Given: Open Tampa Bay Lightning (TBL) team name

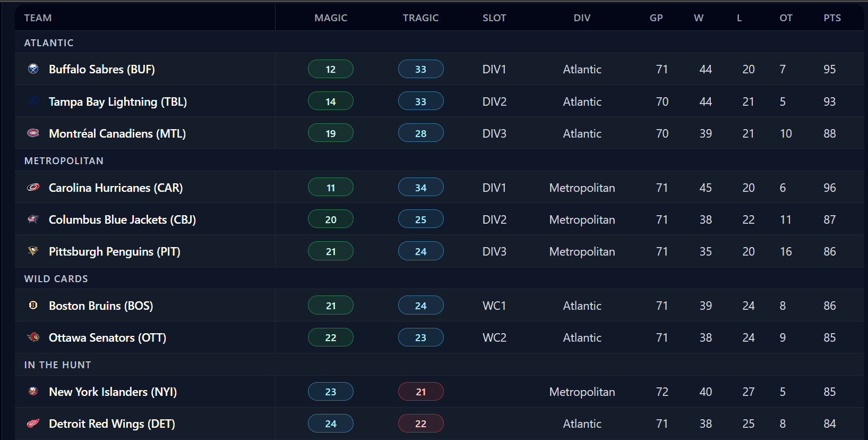Looking at the screenshot, I should pyautogui.click(x=118, y=101).
